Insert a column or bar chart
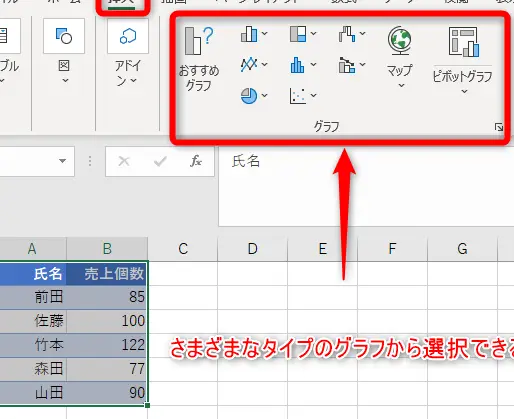Viewport: 514px width, 419px height. pos(254,34)
